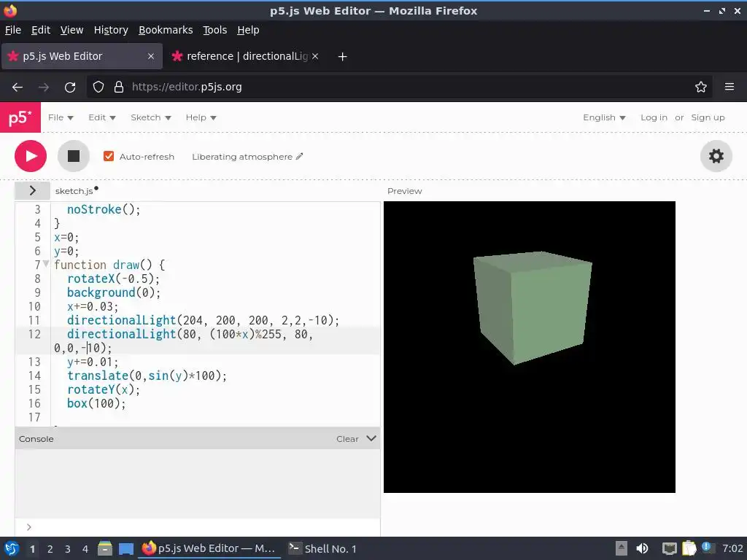The image size is (747, 560).
Task: Click the Preview panel label
Action: (404, 191)
